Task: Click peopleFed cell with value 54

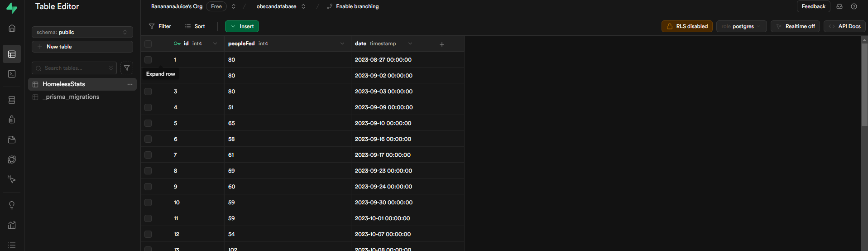Action: tap(288, 234)
